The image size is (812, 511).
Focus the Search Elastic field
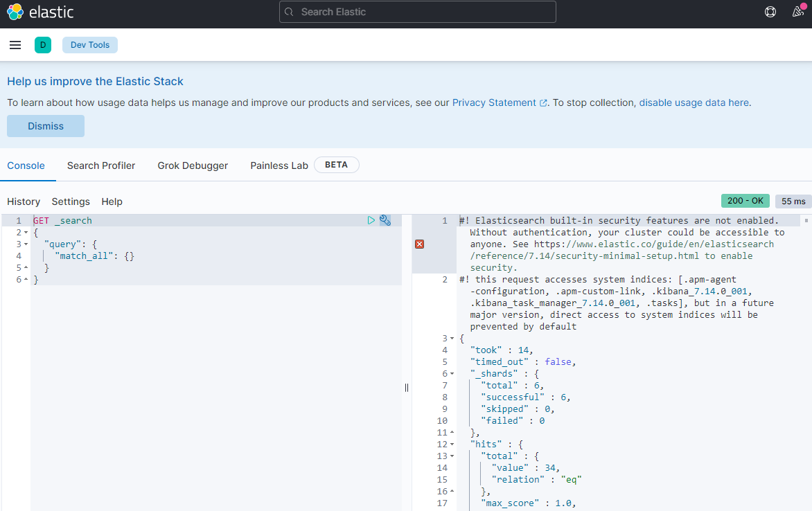[417, 12]
